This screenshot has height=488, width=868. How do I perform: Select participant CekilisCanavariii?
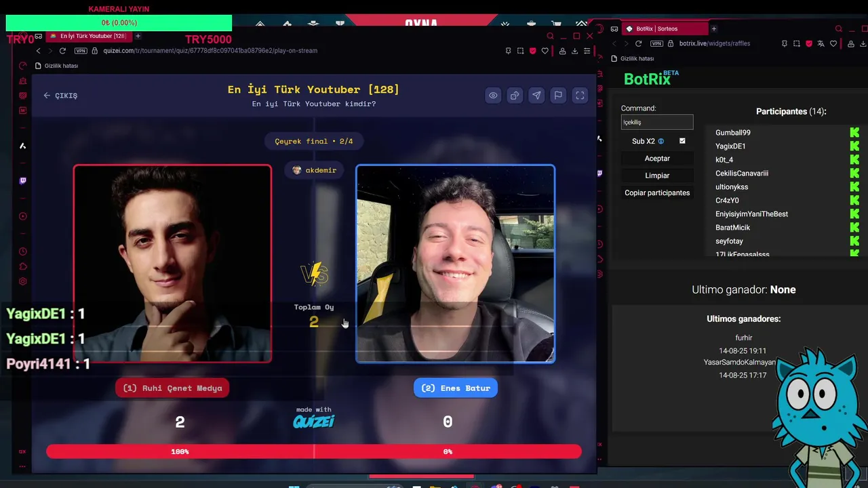[x=742, y=174]
